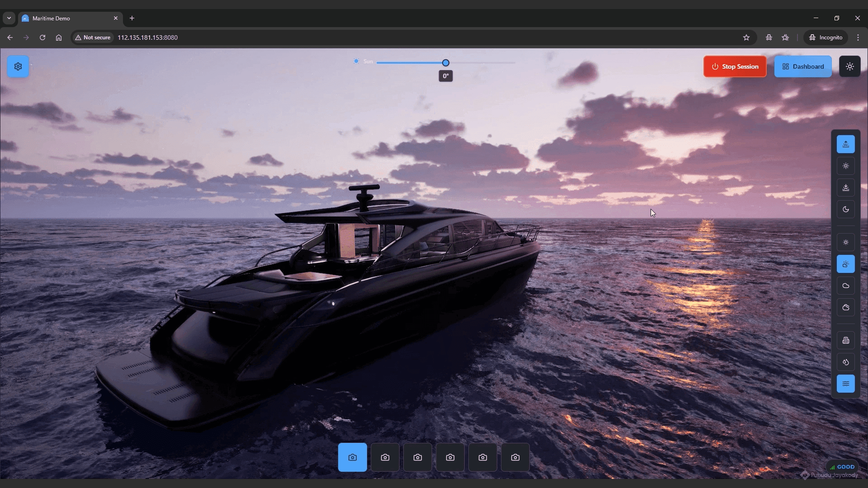Open the Dashboard
This screenshot has height=488, width=868.
pos(802,66)
